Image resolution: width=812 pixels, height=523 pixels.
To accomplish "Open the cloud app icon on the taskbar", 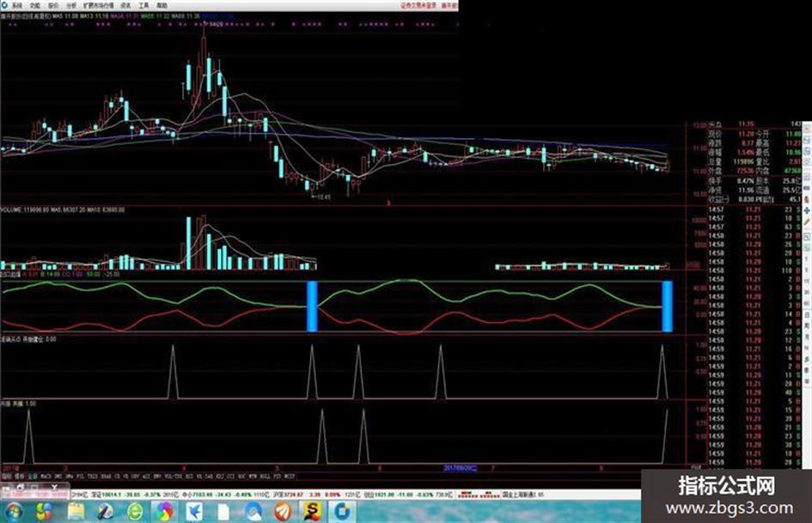I will (x=253, y=512).
